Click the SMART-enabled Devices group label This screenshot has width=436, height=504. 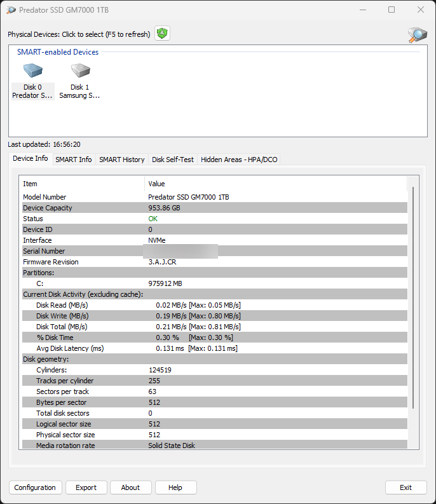pyautogui.click(x=58, y=52)
